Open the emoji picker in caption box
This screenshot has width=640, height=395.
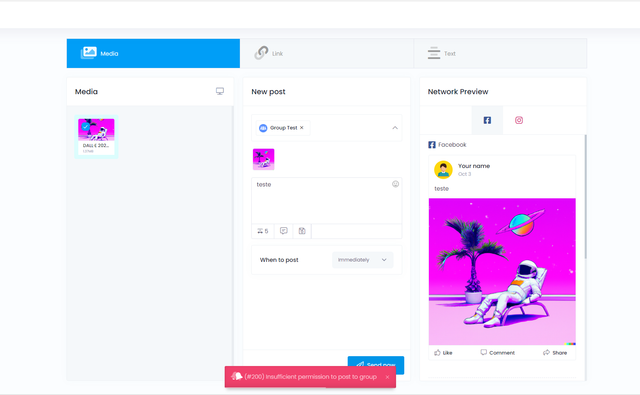(x=395, y=184)
